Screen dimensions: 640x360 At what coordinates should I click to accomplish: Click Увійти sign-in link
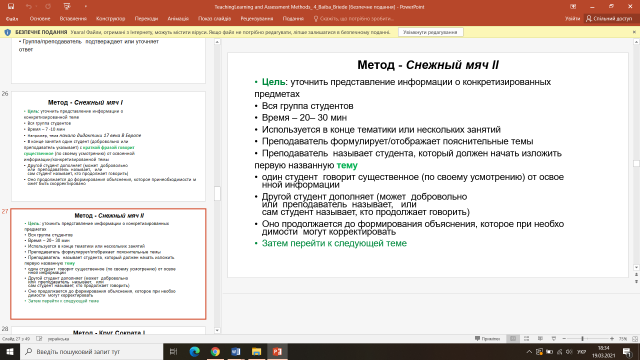click(x=572, y=19)
